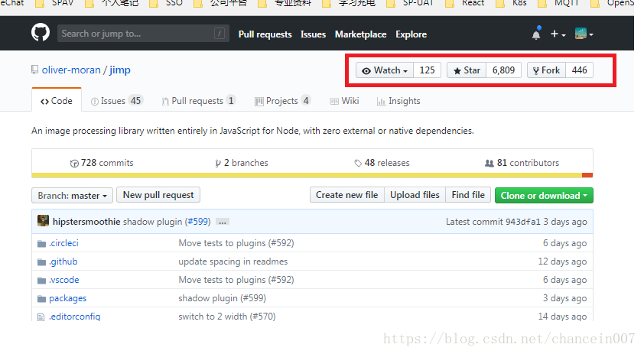Click .editorconfig file icon
This screenshot has height=354, width=644.
pos(41,317)
